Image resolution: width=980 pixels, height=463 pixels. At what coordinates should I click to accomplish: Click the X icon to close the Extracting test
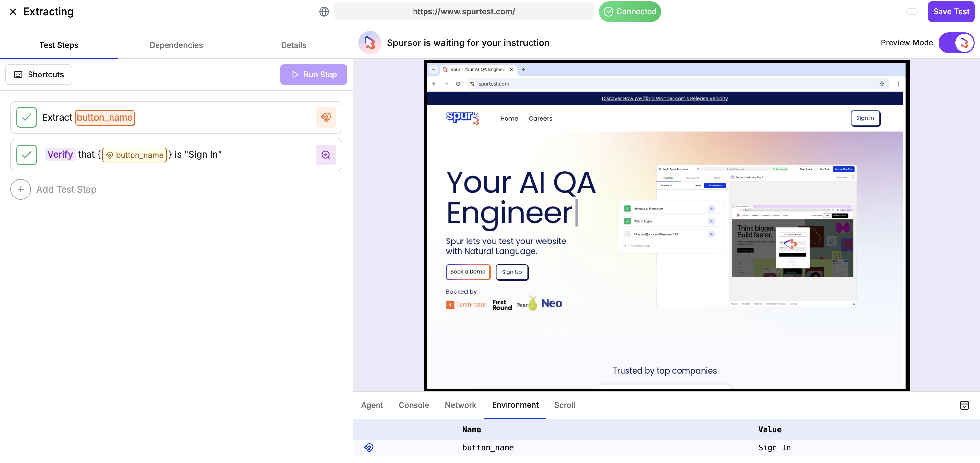(x=13, y=12)
